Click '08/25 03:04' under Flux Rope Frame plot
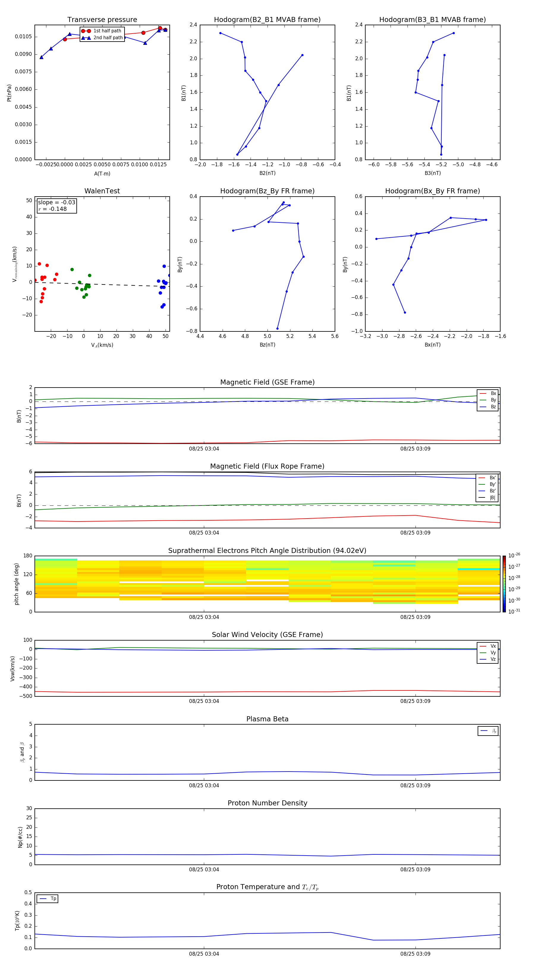Viewport: 535px width, 980px height. [204, 533]
